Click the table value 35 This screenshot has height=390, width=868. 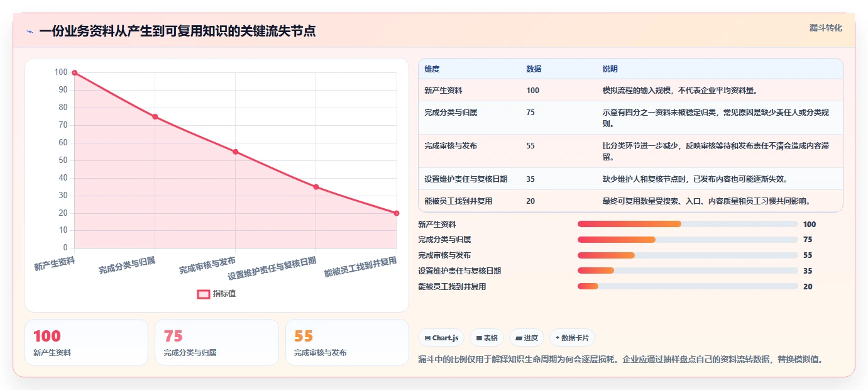(530, 179)
